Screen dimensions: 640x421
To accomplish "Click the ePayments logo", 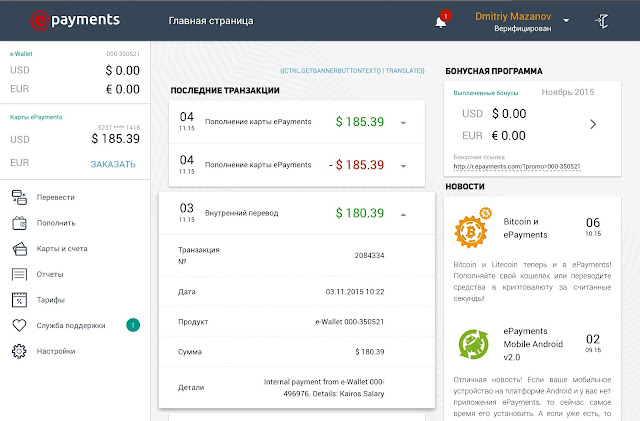I will 76,20.
